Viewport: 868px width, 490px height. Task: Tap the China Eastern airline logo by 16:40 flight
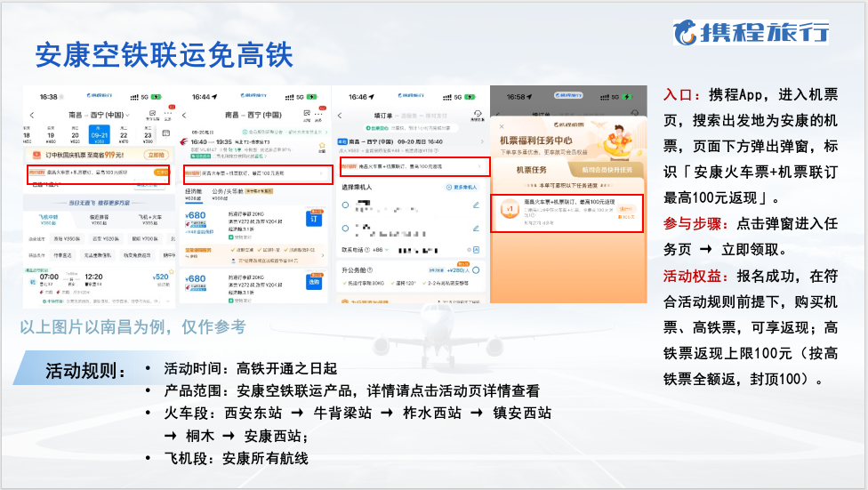[184, 141]
